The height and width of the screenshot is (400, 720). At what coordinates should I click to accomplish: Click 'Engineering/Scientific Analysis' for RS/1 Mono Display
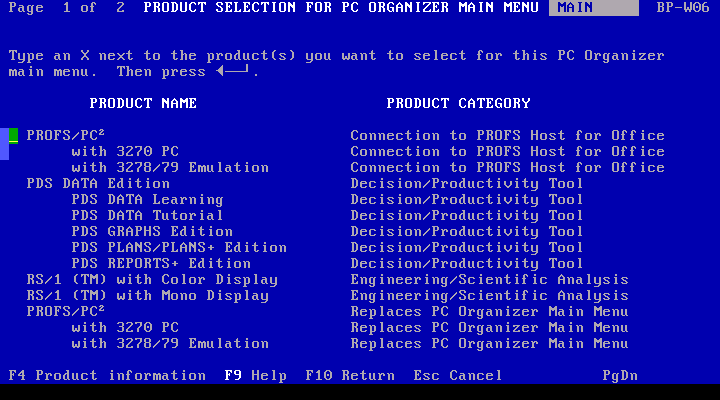(489, 296)
